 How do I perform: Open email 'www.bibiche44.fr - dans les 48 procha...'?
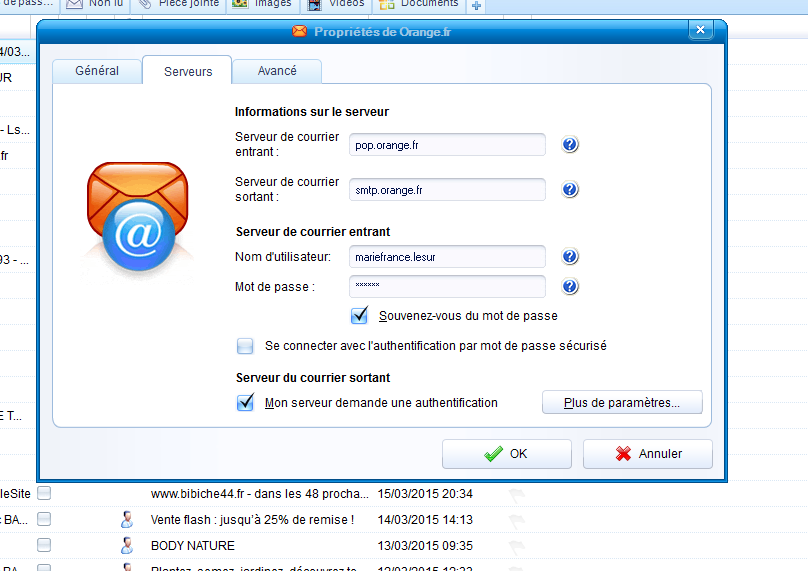click(260, 494)
